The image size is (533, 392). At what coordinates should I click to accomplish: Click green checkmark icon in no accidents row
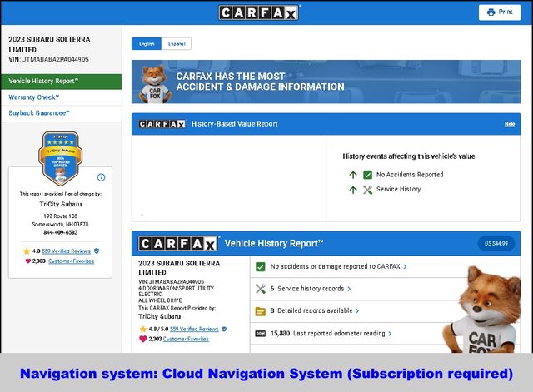[x=261, y=266]
